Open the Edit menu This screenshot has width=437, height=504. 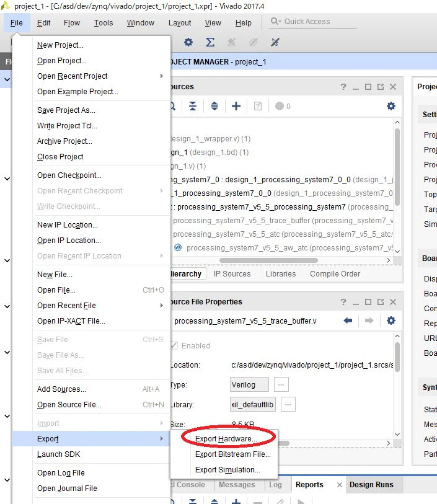click(43, 23)
